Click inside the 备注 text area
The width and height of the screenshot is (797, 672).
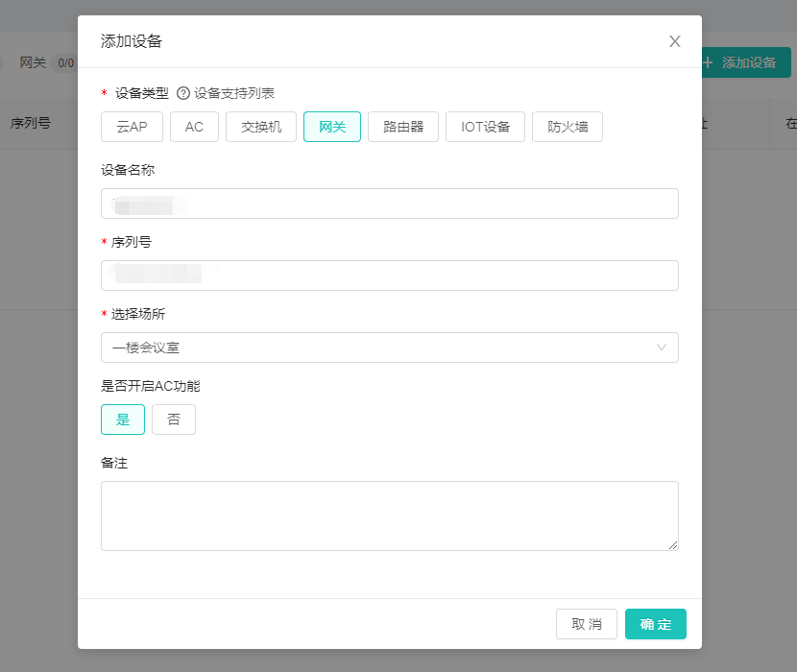tap(389, 516)
